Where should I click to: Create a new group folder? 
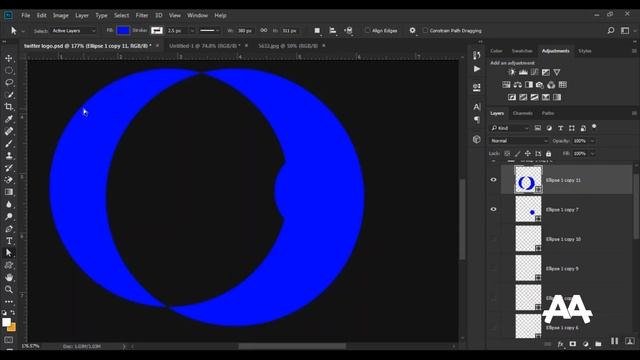click(x=598, y=344)
